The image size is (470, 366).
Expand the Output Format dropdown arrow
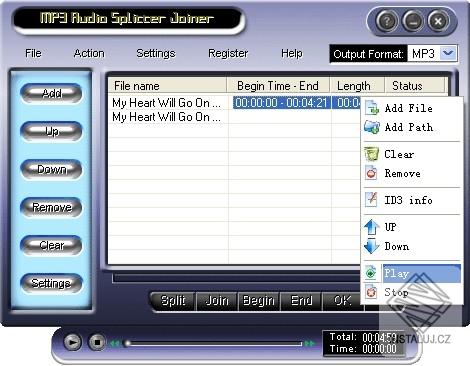[448, 53]
